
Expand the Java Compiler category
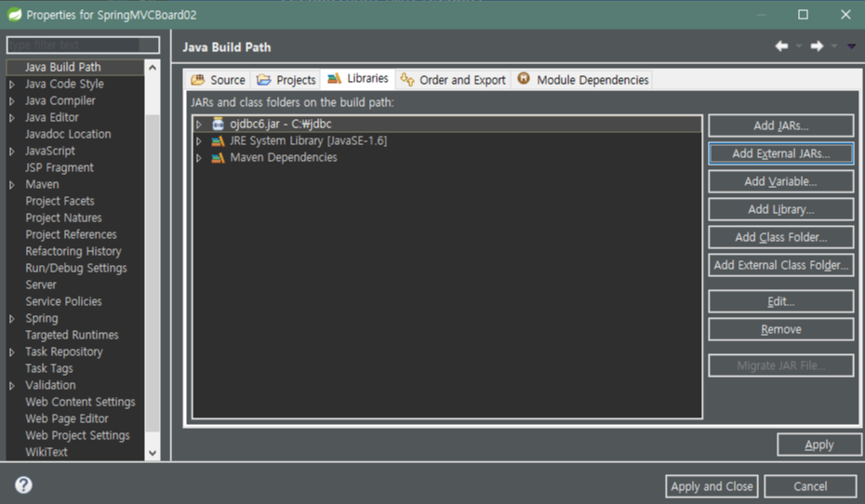coord(11,101)
